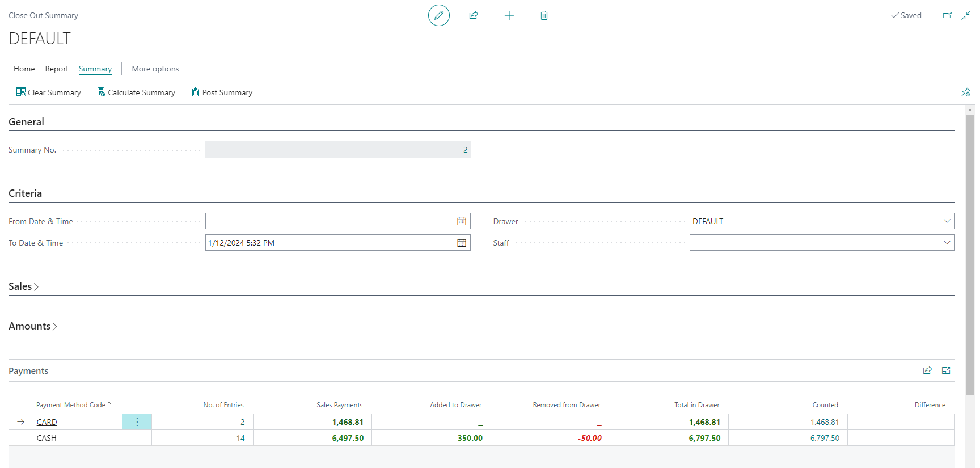Share the Payments list via its icon
Image resolution: width=980 pixels, height=468 pixels.
pyautogui.click(x=927, y=370)
